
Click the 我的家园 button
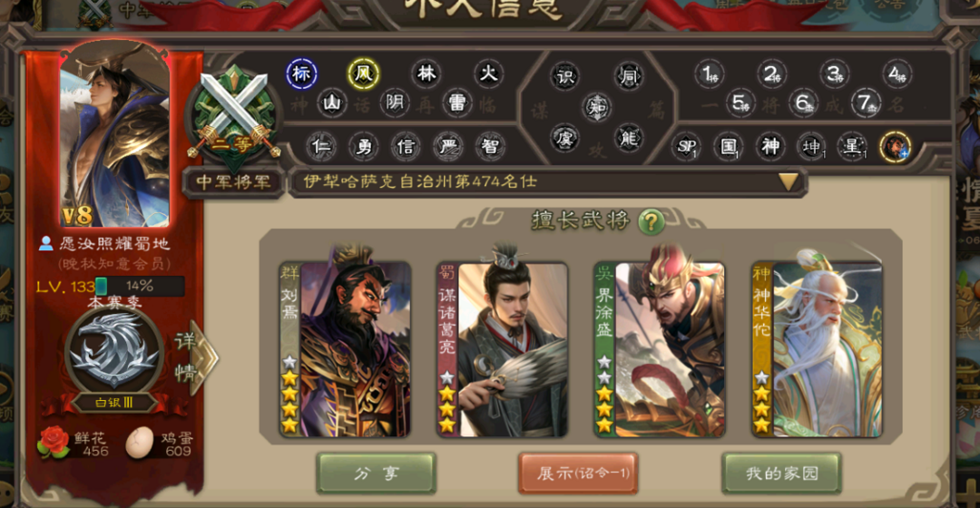(781, 473)
